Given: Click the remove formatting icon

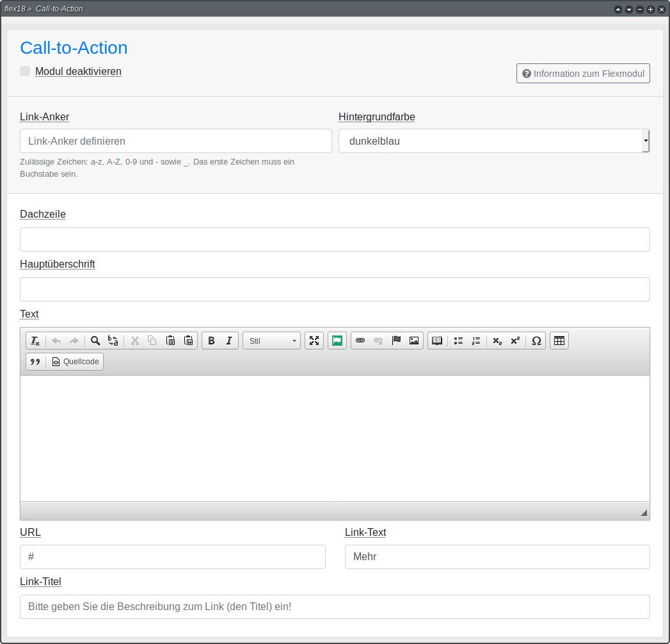Looking at the screenshot, I should click(x=35, y=341).
